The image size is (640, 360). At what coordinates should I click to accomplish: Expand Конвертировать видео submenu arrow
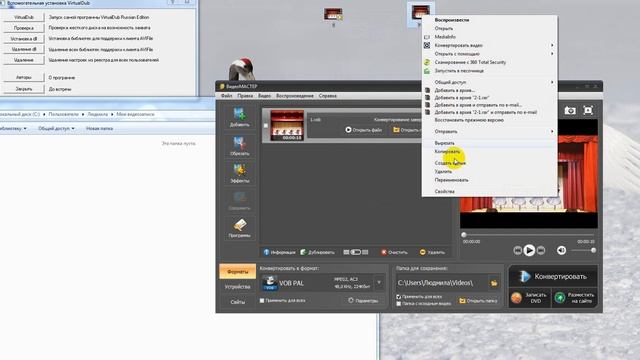pyautogui.click(x=552, y=45)
